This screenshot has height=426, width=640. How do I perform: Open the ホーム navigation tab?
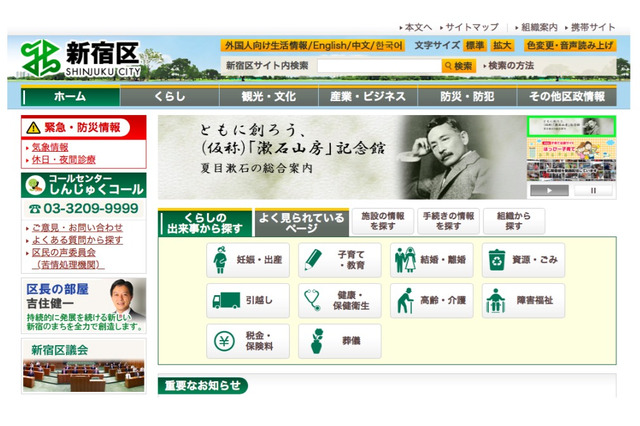pyautogui.click(x=70, y=96)
